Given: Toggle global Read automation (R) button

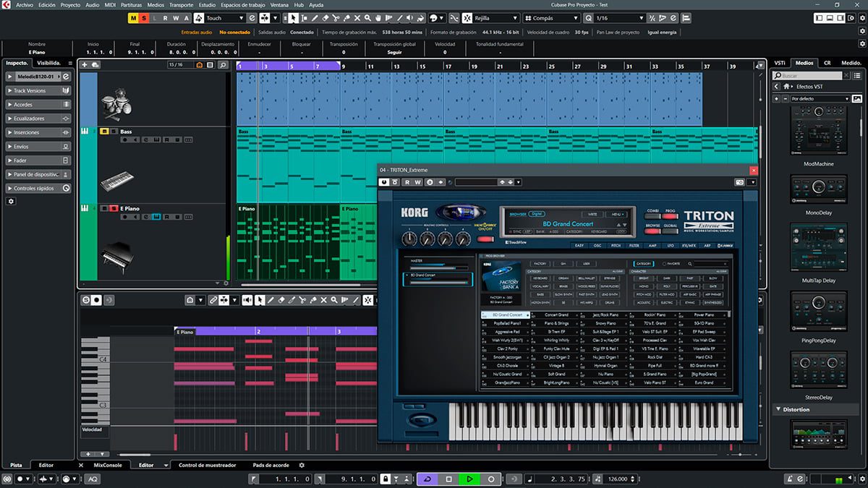Looking at the screenshot, I should coord(166,18).
